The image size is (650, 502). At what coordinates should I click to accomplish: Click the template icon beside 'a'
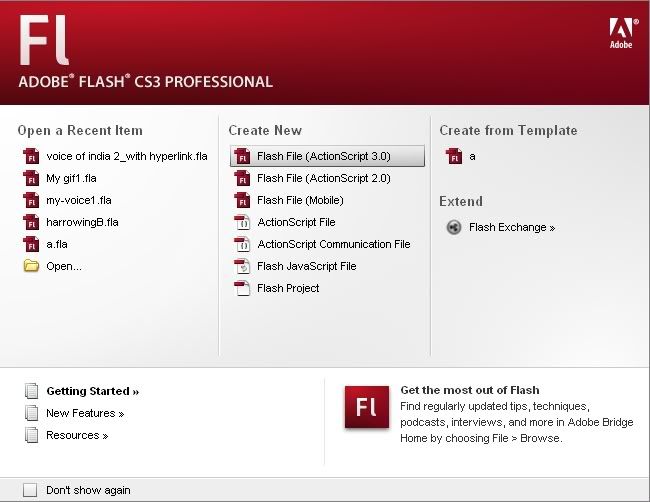[x=454, y=156]
